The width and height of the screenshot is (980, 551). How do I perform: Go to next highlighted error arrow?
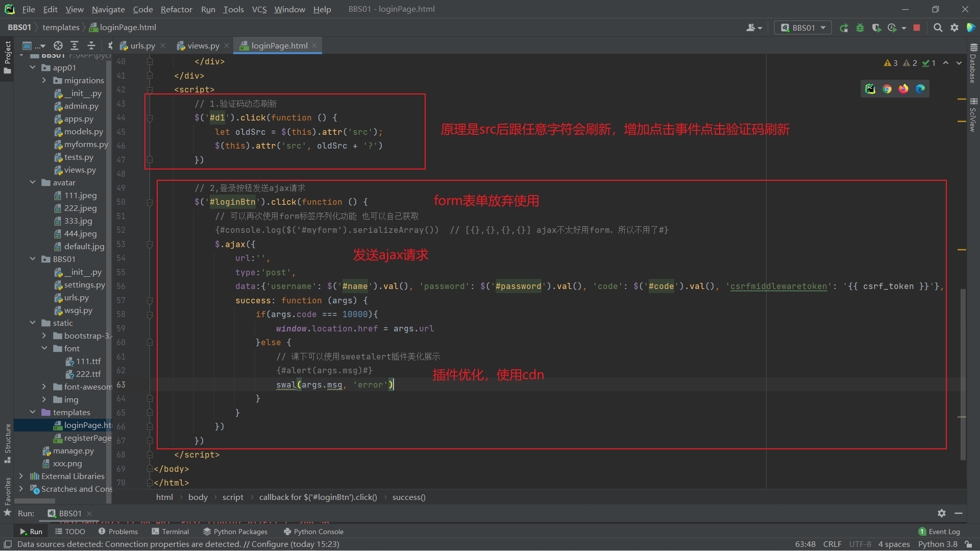(x=959, y=63)
